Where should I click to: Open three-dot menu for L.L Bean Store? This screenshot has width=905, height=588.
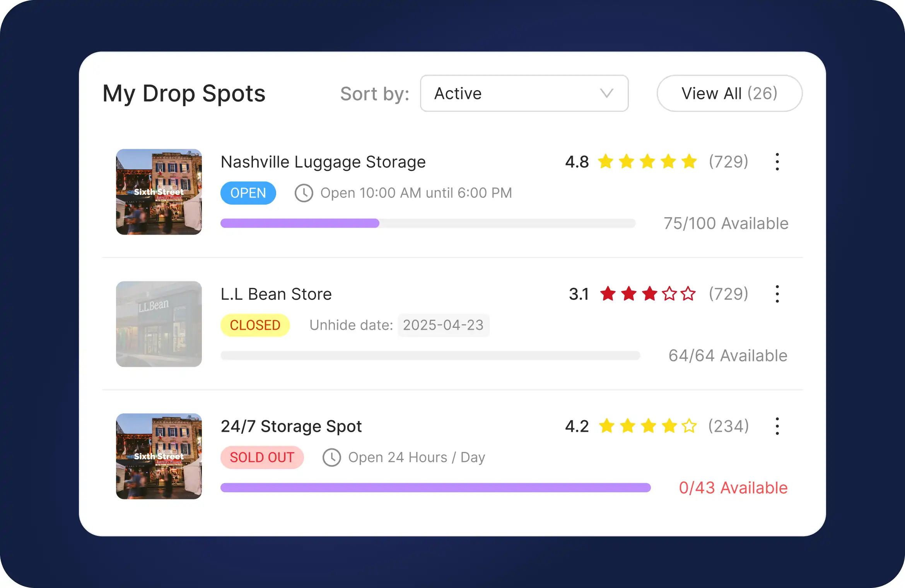(x=777, y=294)
